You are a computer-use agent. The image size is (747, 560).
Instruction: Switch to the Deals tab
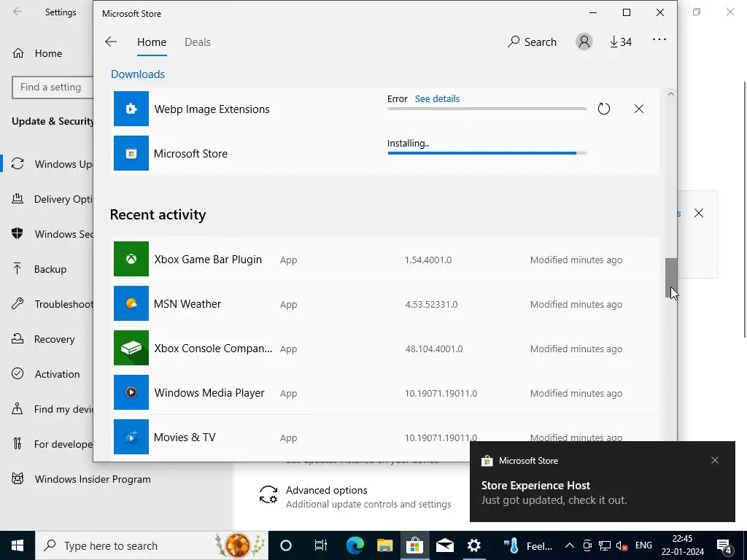point(197,42)
